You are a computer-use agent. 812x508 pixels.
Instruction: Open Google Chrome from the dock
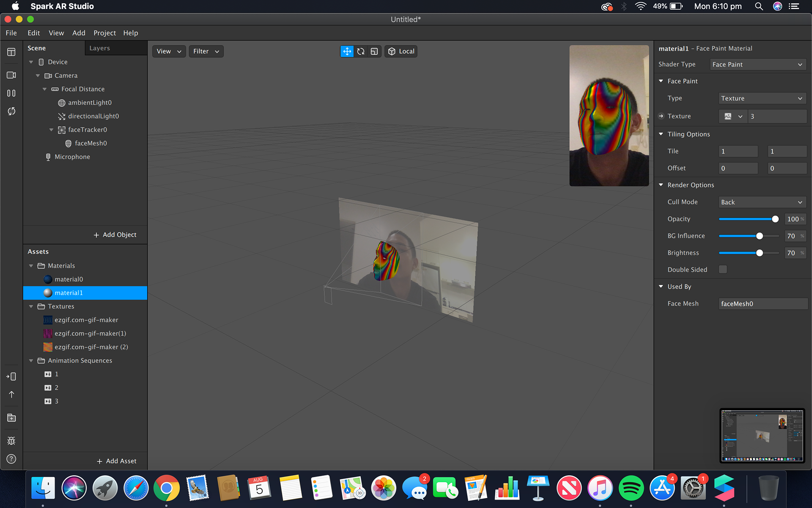pyautogui.click(x=167, y=488)
